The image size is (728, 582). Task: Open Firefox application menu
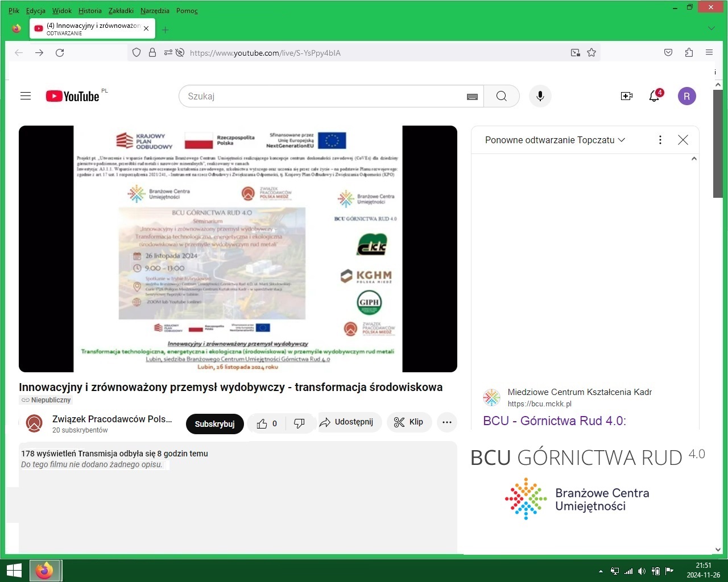coord(709,52)
